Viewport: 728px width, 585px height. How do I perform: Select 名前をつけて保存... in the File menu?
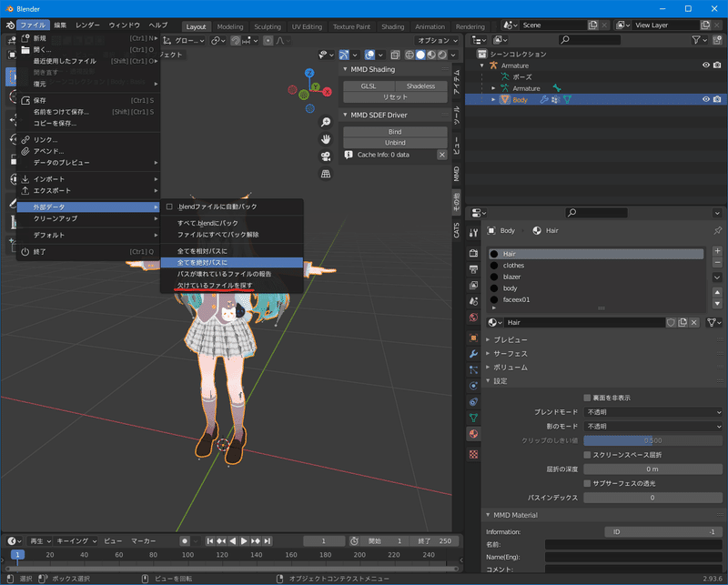point(88,112)
